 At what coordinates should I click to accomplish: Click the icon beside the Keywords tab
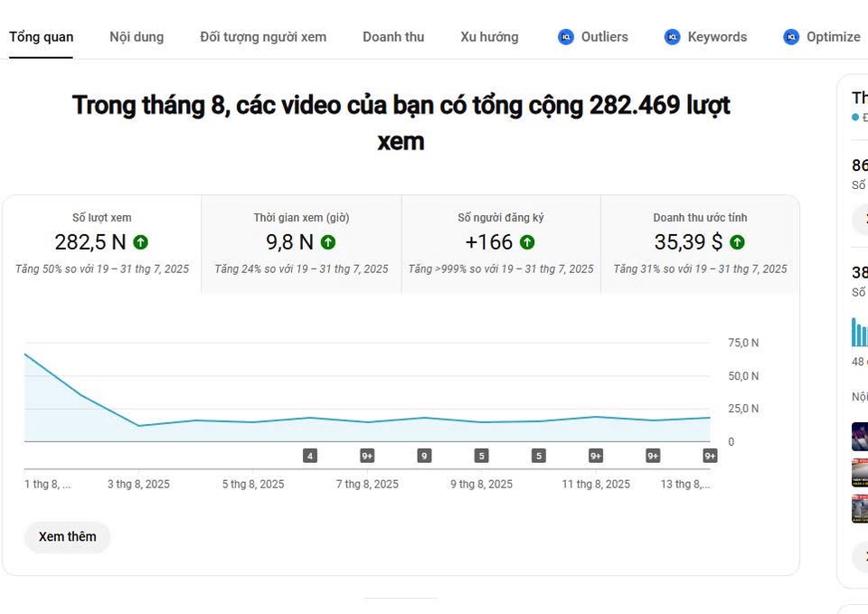point(672,37)
